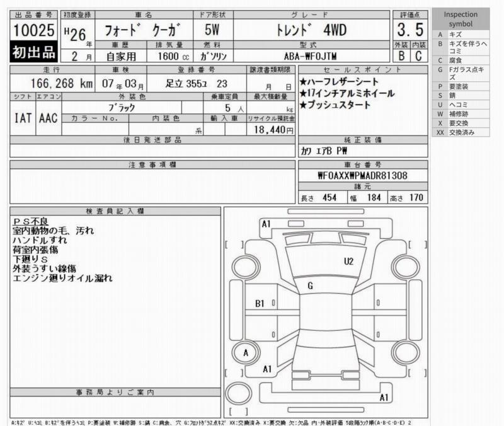Click lot number 10025
This screenshot has height=426, width=504.
point(33,30)
